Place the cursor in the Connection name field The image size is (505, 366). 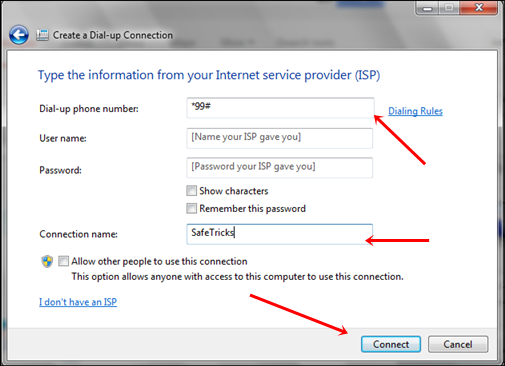point(280,234)
